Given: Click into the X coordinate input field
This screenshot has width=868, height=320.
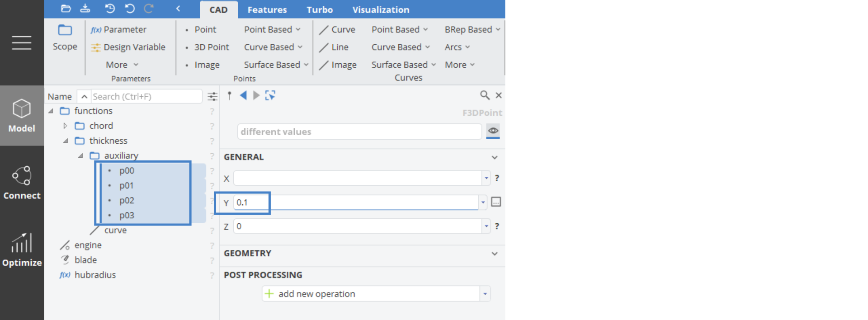Looking at the screenshot, I should pos(357,178).
